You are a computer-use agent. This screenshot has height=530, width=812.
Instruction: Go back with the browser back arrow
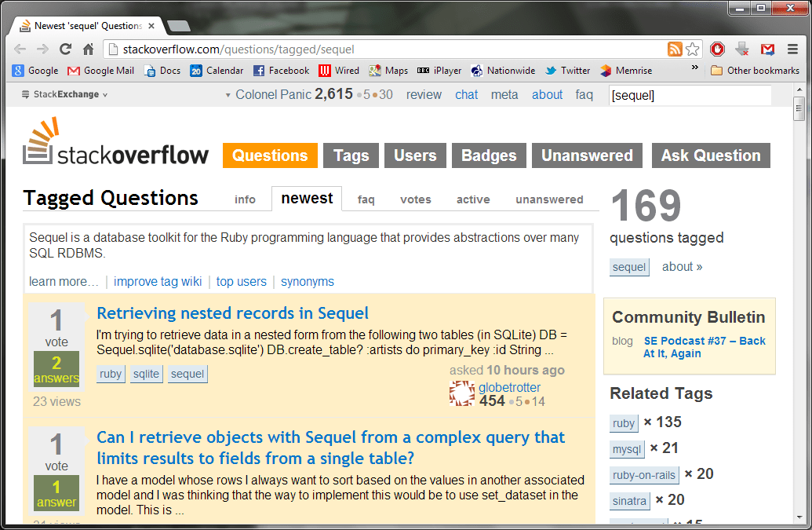(20, 49)
